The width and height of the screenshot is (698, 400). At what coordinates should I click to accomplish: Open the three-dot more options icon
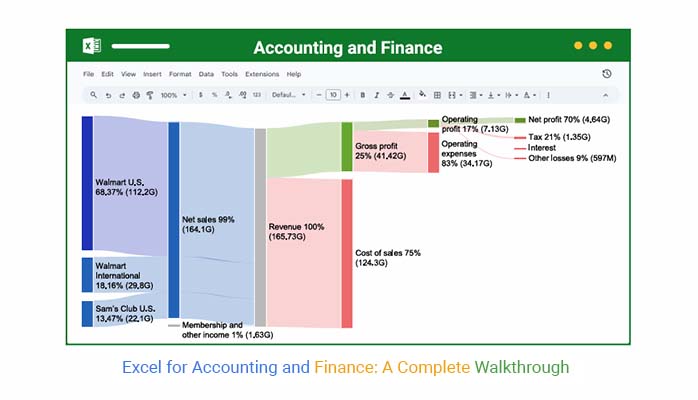coord(548,95)
